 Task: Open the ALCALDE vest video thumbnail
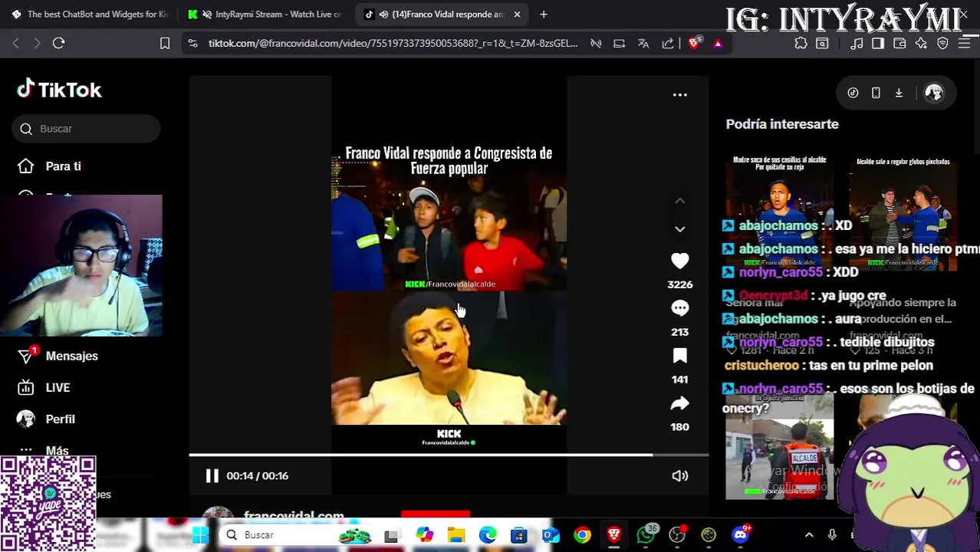click(x=780, y=446)
